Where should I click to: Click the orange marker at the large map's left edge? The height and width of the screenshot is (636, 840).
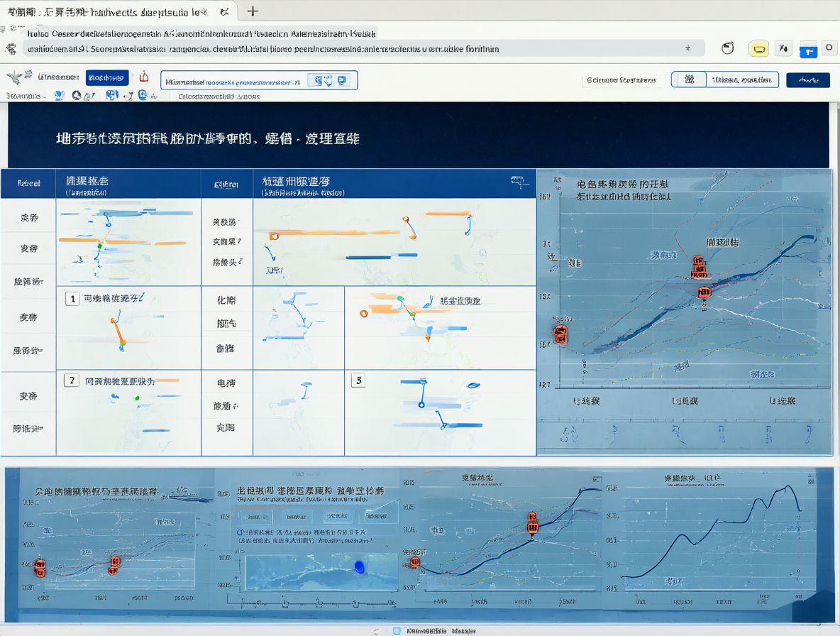560,334
